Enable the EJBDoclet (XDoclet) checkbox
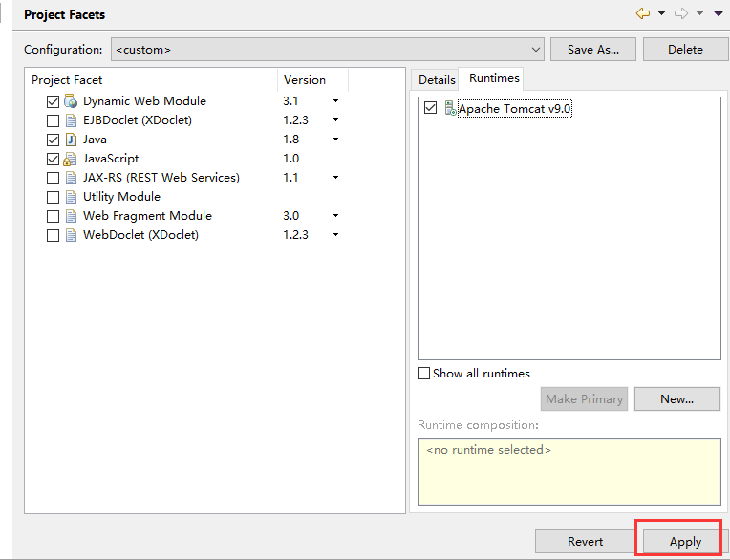 tap(54, 120)
